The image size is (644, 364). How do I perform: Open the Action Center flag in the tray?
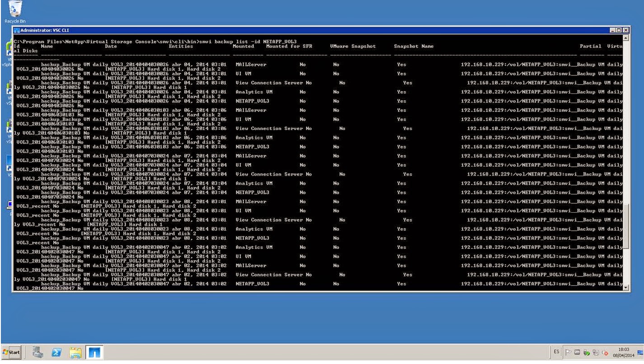568,352
